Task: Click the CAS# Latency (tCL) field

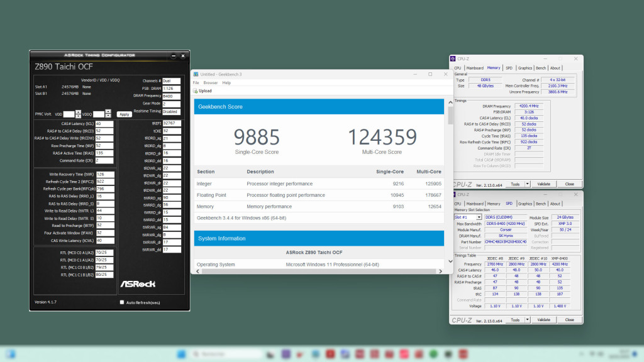Action: point(104,124)
